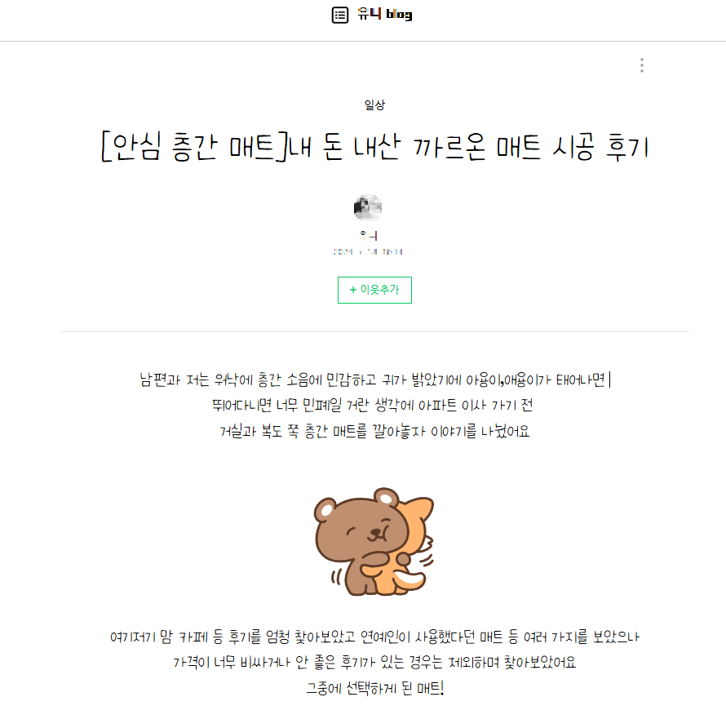This screenshot has width=726, height=728.
Task: Click the orange fox tail in sticker
Action: 409,579
